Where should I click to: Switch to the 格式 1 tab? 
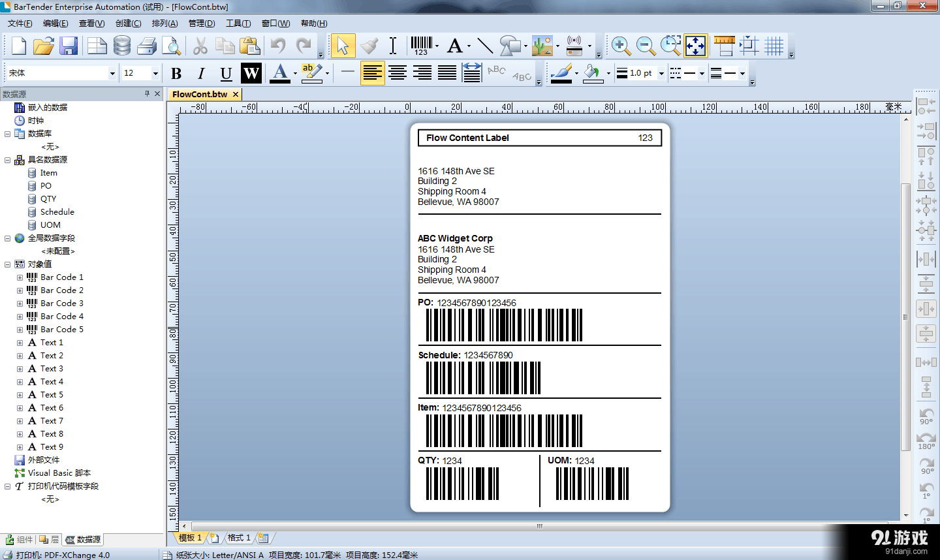pos(239,538)
